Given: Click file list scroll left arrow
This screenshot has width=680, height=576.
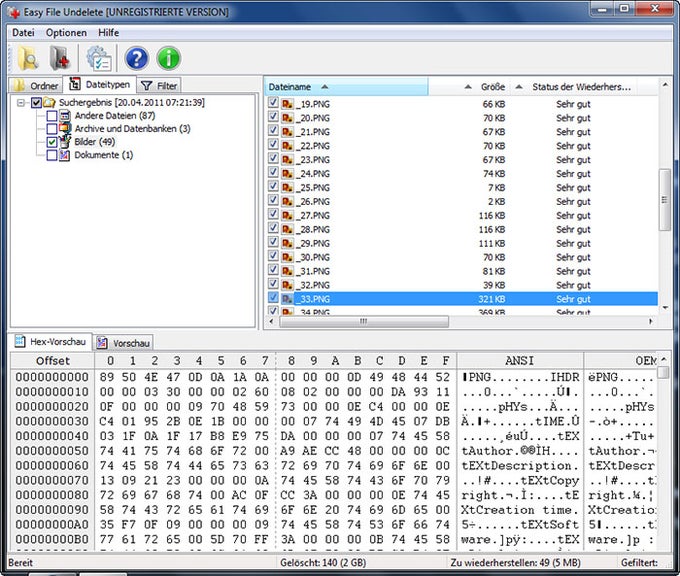Looking at the screenshot, I should click(271, 321).
